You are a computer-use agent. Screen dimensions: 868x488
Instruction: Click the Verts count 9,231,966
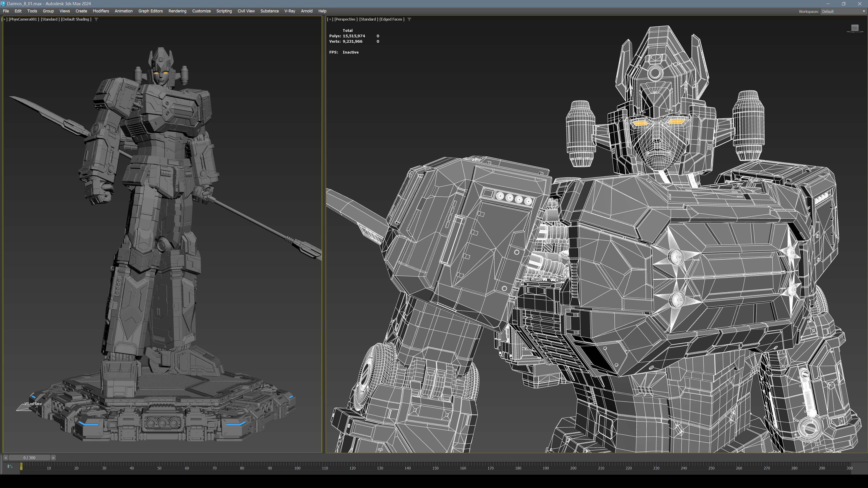click(x=352, y=41)
